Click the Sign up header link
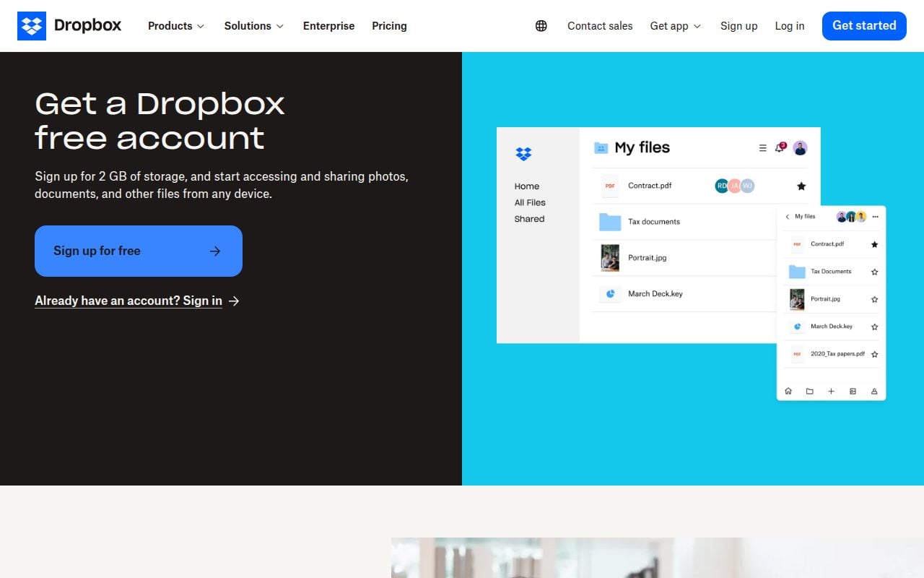 [x=738, y=26]
